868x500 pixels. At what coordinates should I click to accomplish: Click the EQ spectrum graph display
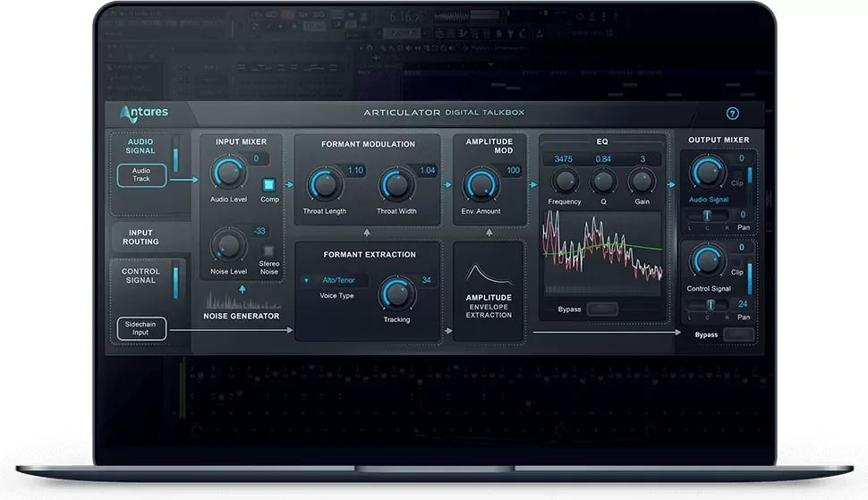click(x=603, y=252)
